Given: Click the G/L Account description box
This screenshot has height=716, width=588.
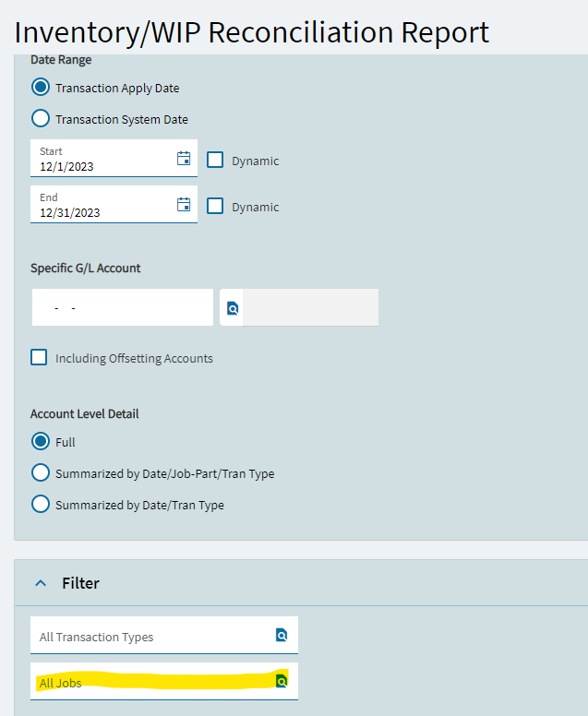Looking at the screenshot, I should point(311,307).
